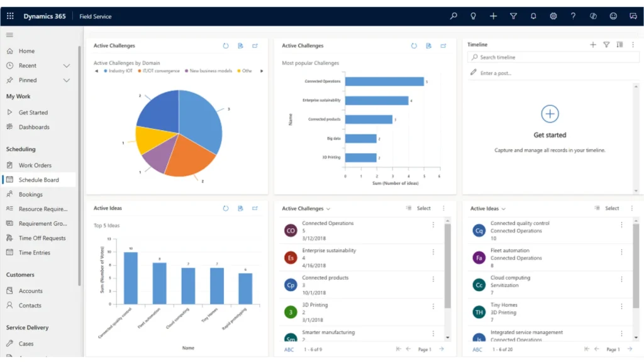This screenshot has width=644, height=364.
Task: Expand the Pinned section chevron
Action: [67, 80]
